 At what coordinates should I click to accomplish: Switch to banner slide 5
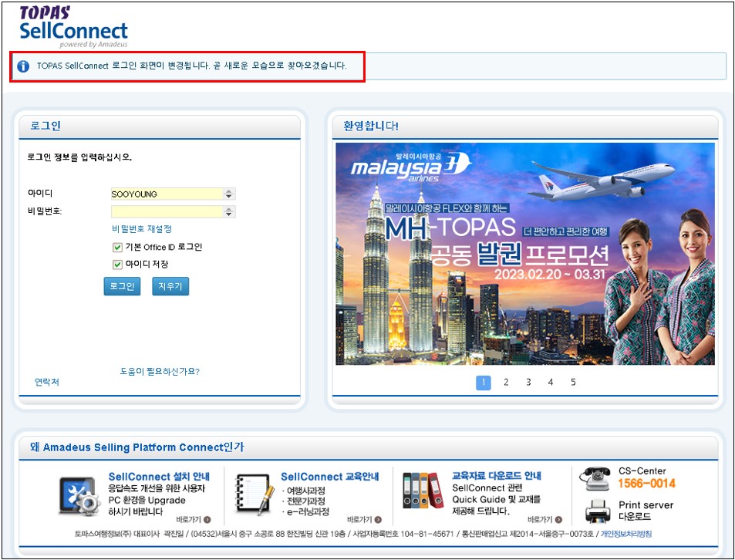(573, 383)
